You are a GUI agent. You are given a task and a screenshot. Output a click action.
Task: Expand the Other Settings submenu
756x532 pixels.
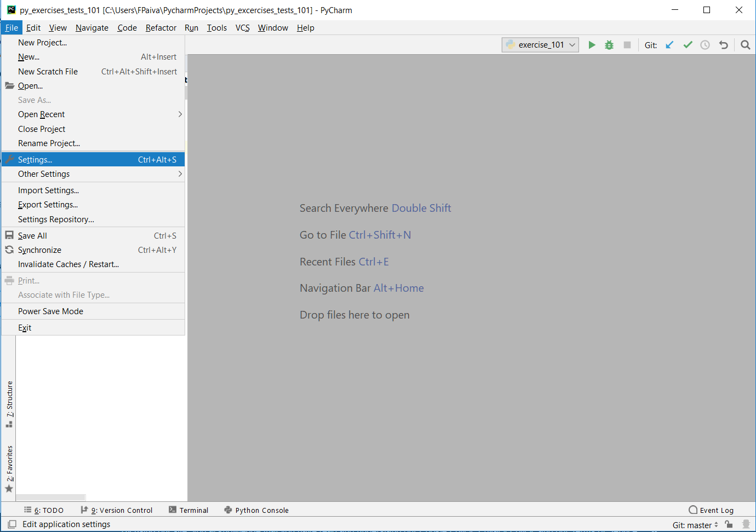pyautogui.click(x=93, y=174)
